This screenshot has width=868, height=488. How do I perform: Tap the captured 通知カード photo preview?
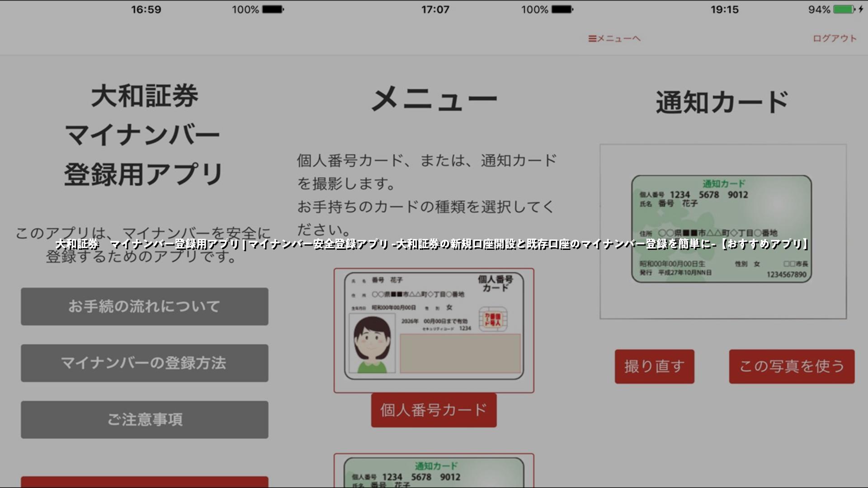pos(723,231)
